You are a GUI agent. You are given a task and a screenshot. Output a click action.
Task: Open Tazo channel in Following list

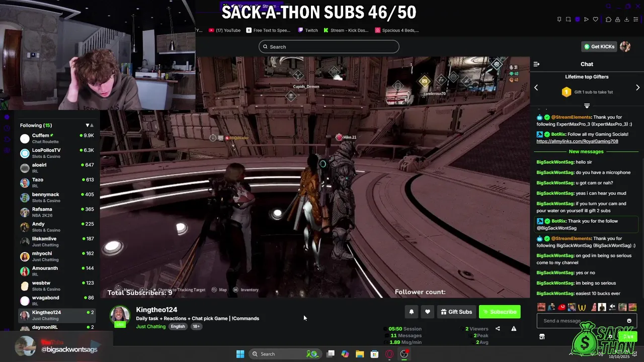click(57, 183)
